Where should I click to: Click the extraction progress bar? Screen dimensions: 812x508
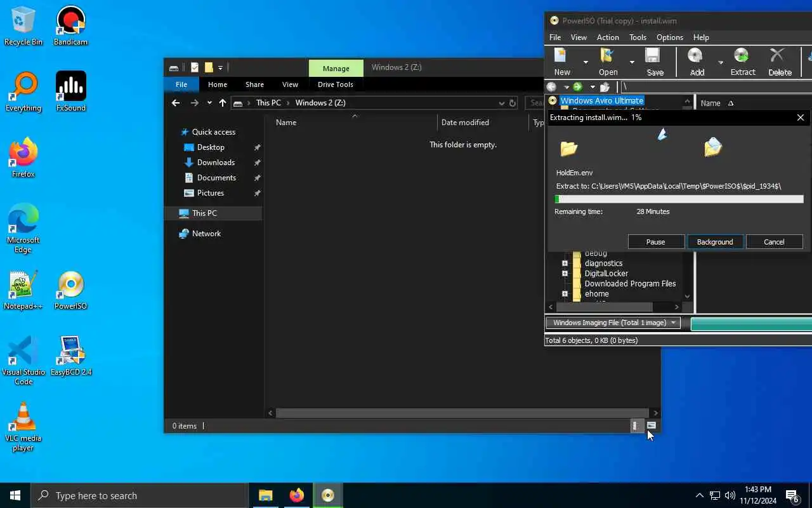click(x=679, y=199)
